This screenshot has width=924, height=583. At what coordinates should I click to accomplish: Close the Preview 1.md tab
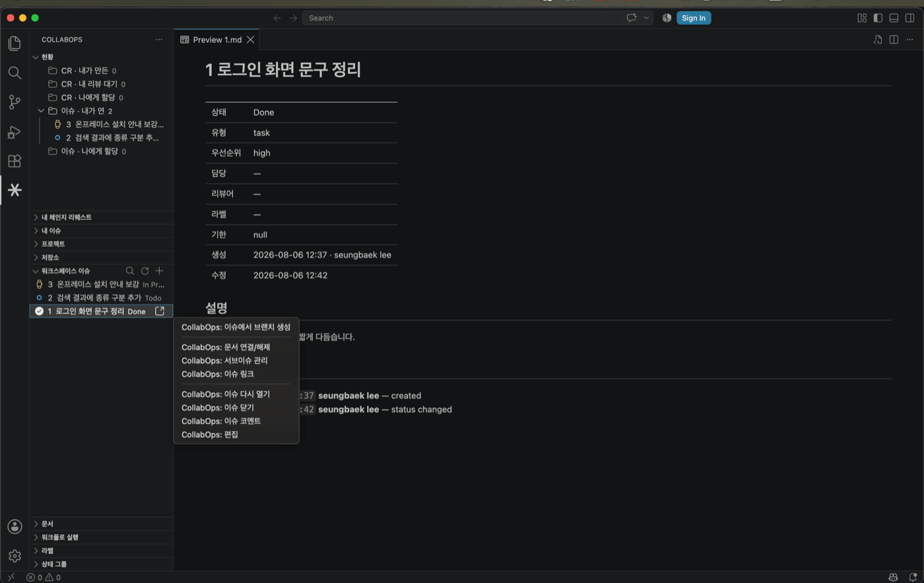(251, 40)
